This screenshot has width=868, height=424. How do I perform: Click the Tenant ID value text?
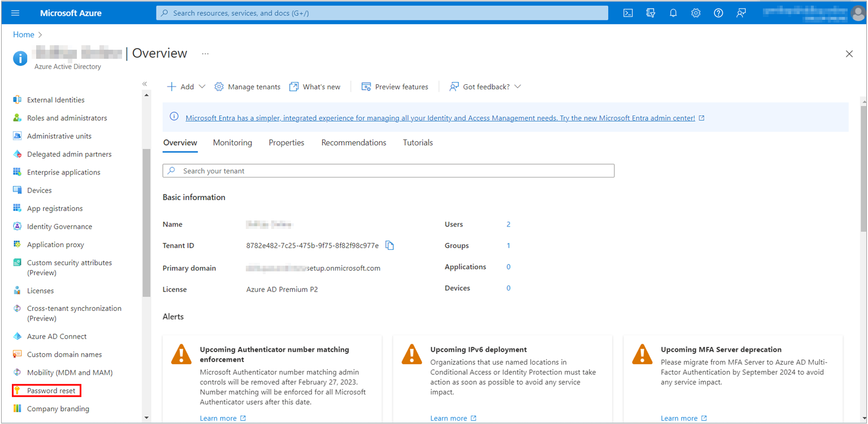pyautogui.click(x=313, y=245)
